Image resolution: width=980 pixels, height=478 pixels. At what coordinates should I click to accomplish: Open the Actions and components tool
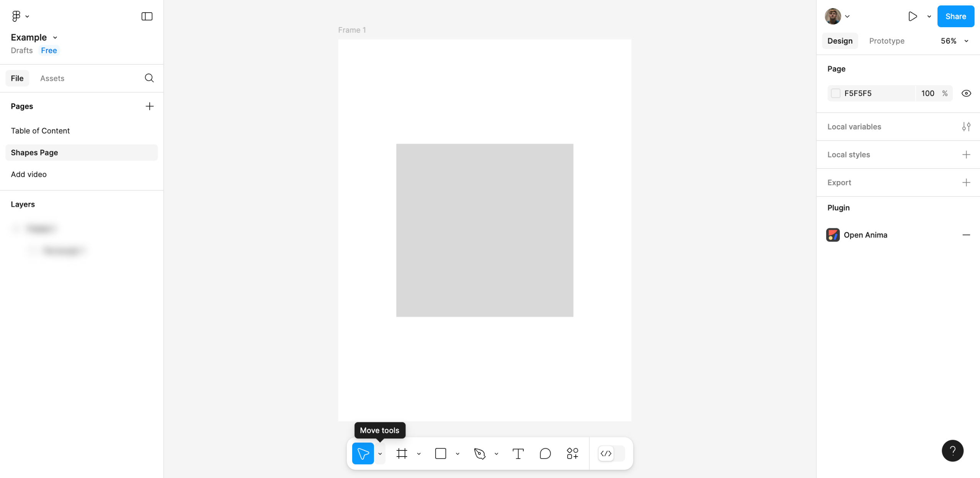572,453
